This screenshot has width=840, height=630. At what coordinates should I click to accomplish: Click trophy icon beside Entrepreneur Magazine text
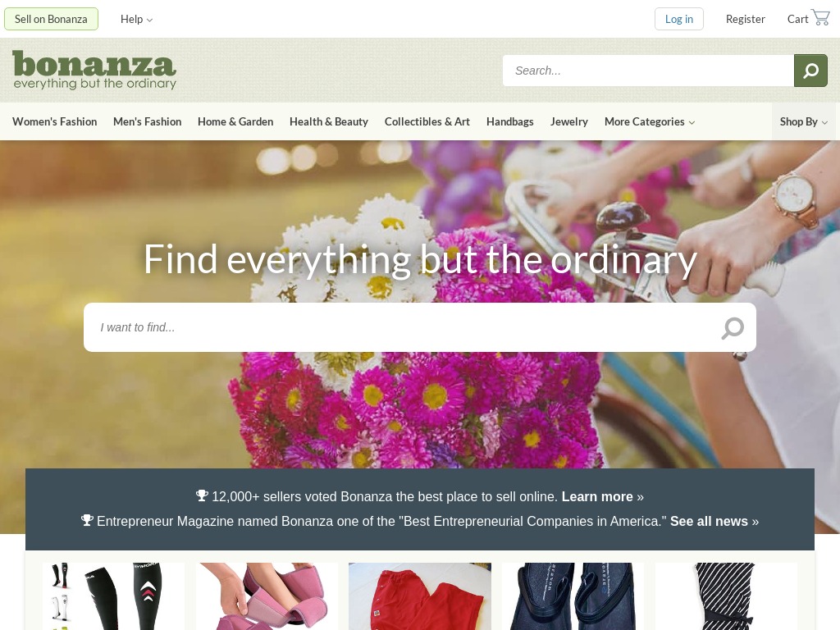87,520
